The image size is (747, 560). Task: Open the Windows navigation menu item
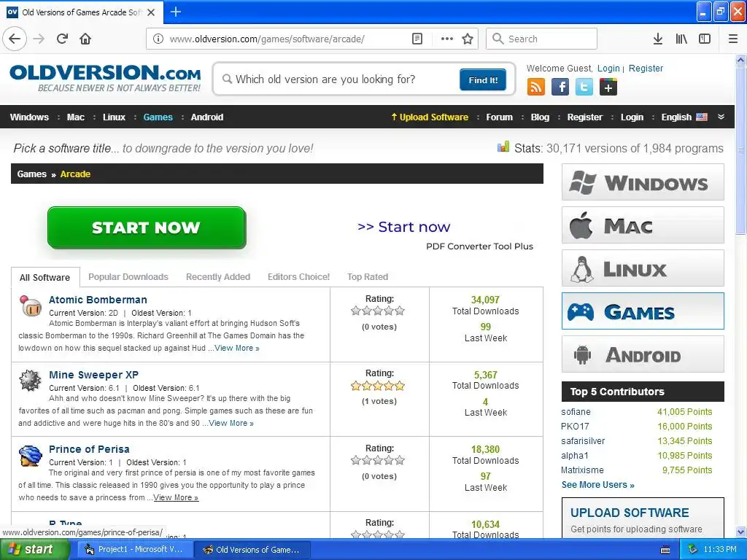click(x=29, y=117)
